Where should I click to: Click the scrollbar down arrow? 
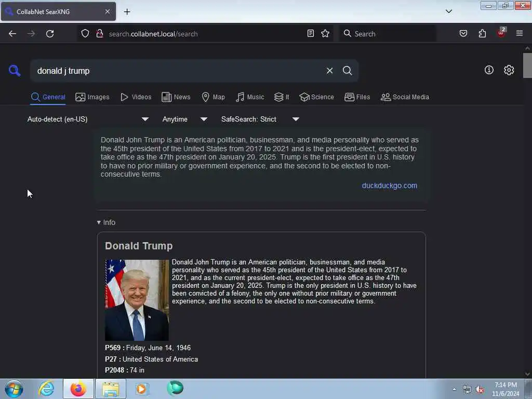(527, 374)
